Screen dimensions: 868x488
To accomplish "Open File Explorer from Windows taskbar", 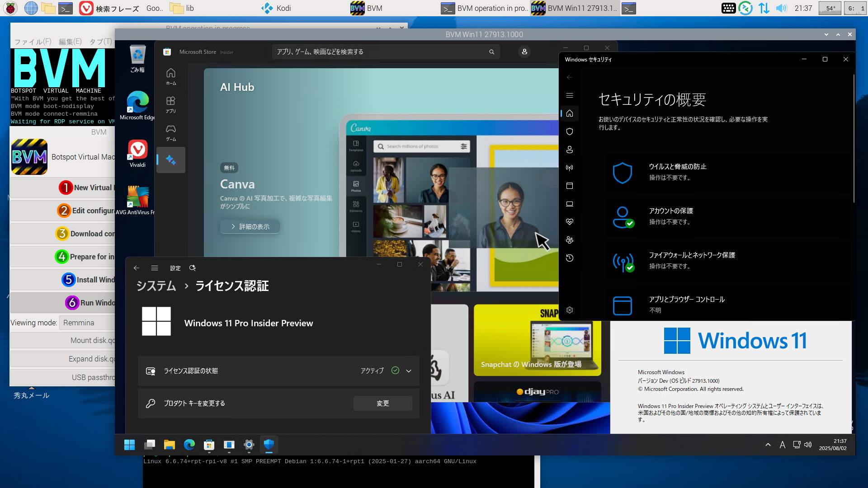I will (x=170, y=445).
